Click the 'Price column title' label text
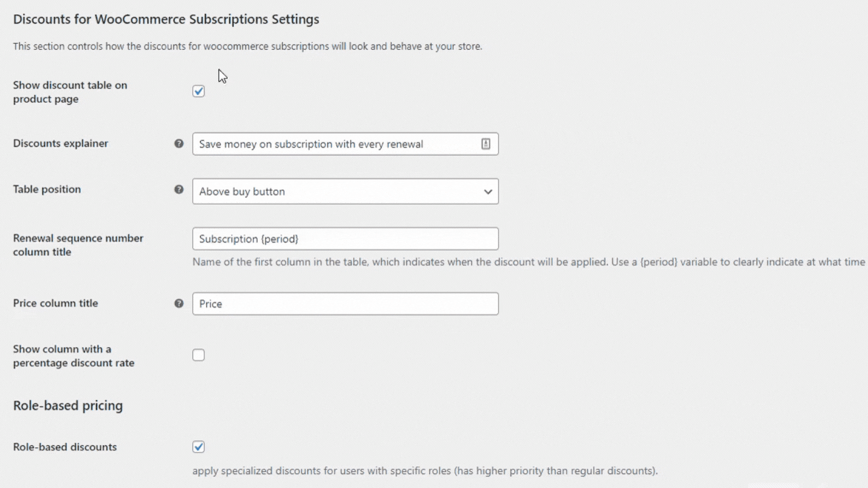This screenshot has height=488, width=868. coord(55,303)
